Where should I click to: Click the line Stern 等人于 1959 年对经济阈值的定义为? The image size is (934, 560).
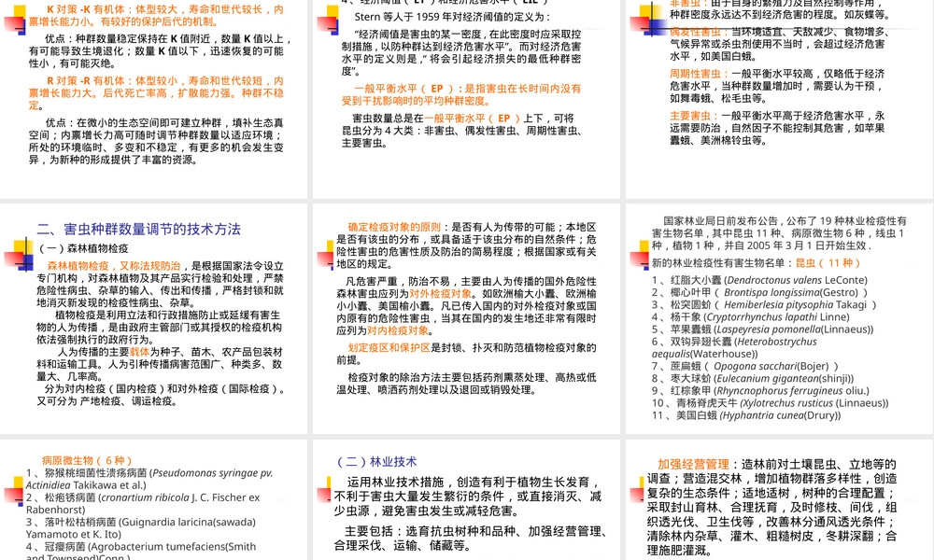[452, 17]
